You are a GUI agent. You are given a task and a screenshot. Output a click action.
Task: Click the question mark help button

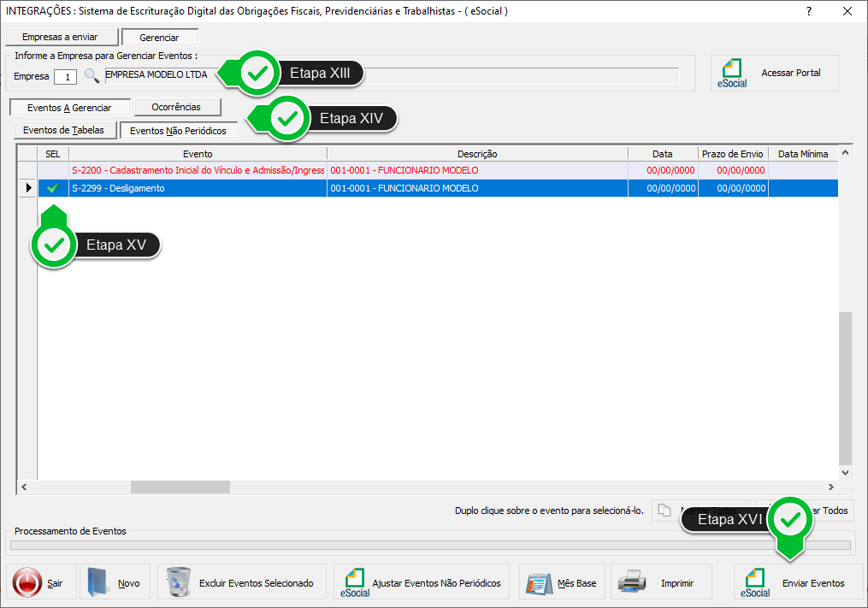[809, 11]
